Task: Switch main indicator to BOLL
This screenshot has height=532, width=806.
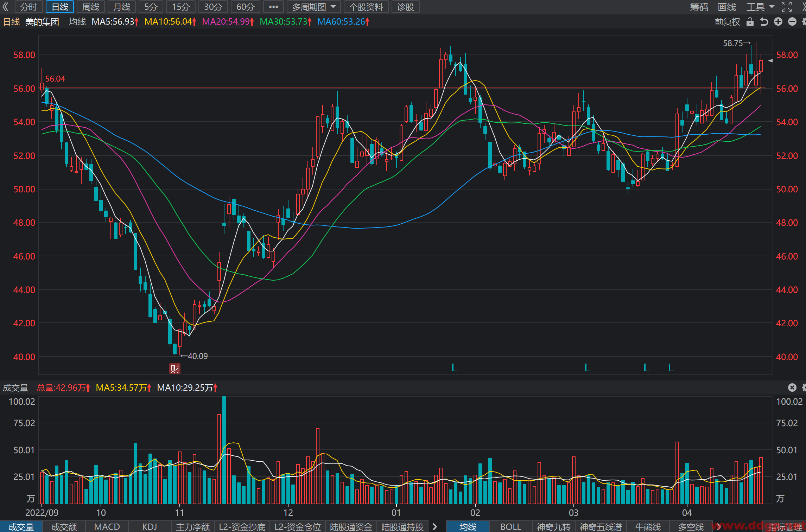Action: 511,527
